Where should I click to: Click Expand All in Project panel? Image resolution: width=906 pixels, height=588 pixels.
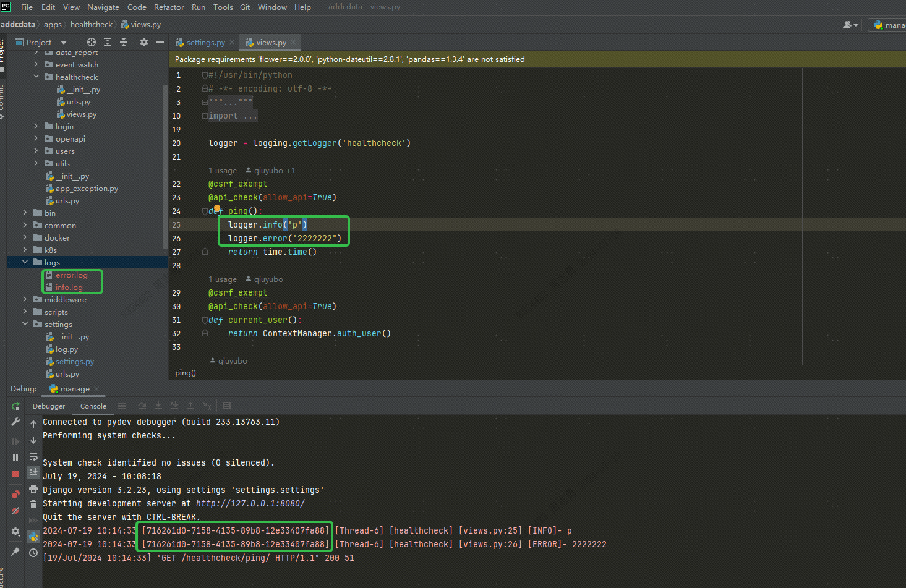click(108, 42)
